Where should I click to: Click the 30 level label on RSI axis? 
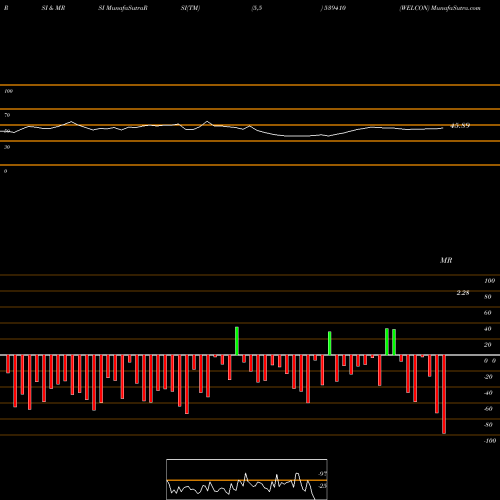7,147
